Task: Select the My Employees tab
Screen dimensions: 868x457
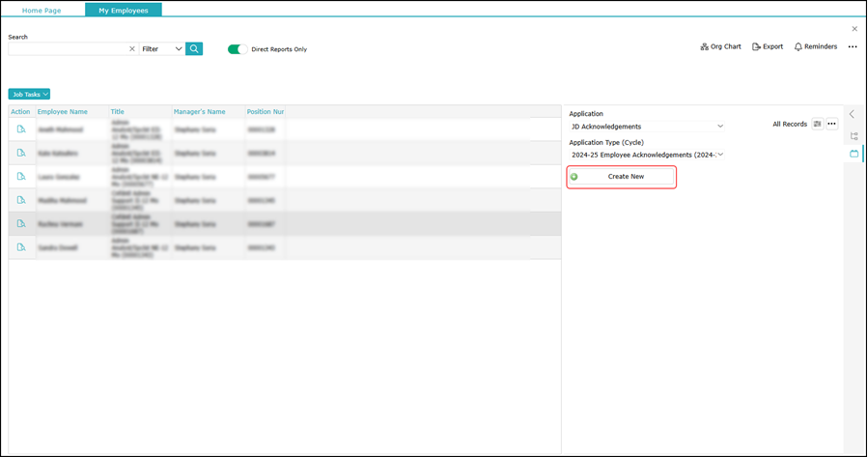Action: click(x=124, y=10)
